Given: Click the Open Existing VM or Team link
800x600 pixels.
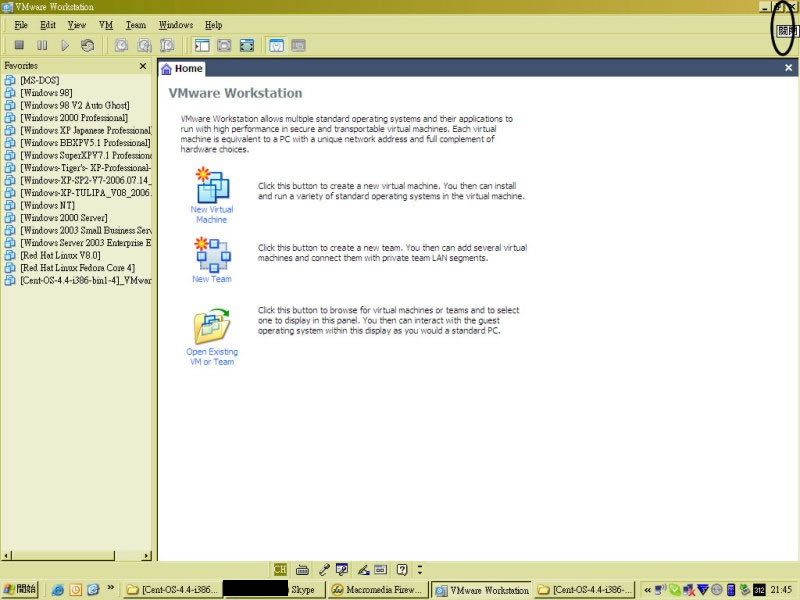Looking at the screenshot, I should (x=212, y=357).
